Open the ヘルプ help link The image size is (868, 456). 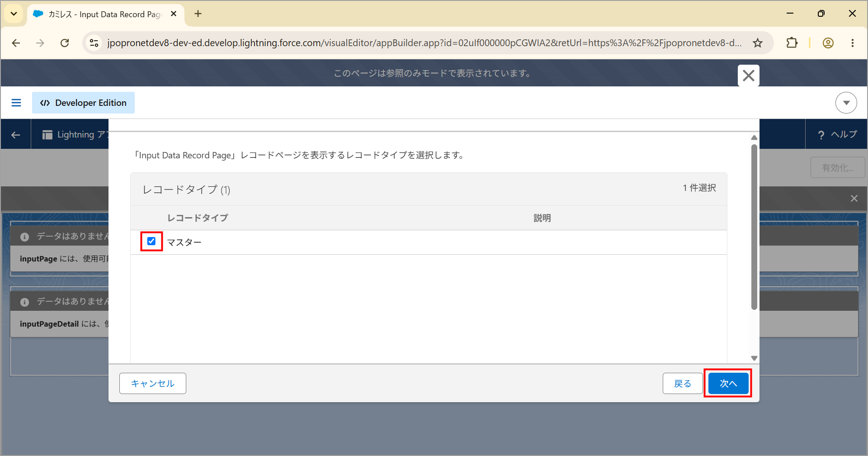(x=837, y=135)
